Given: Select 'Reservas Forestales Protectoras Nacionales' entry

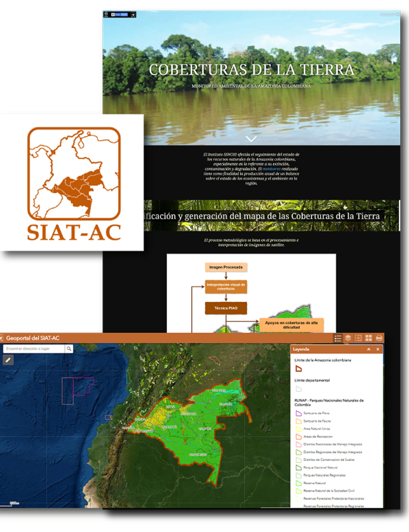Looking at the screenshot, I should coord(329,499).
